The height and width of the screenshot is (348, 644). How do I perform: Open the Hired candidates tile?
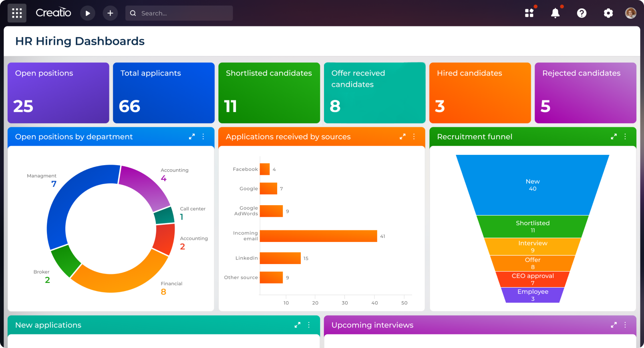point(480,93)
